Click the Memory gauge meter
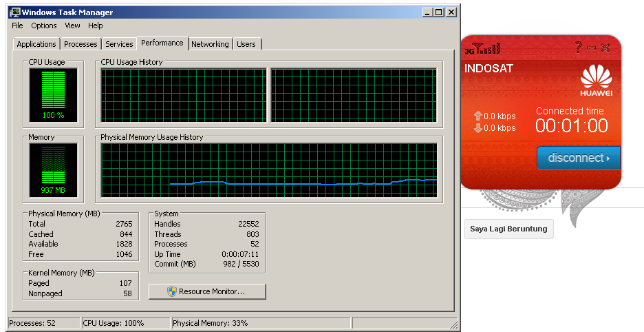 54,170
